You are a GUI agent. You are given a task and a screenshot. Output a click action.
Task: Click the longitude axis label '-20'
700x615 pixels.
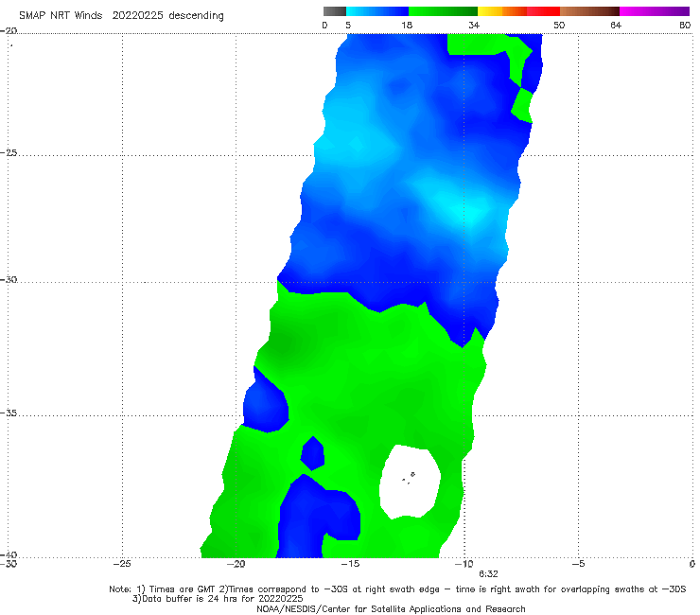click(236, 564)
